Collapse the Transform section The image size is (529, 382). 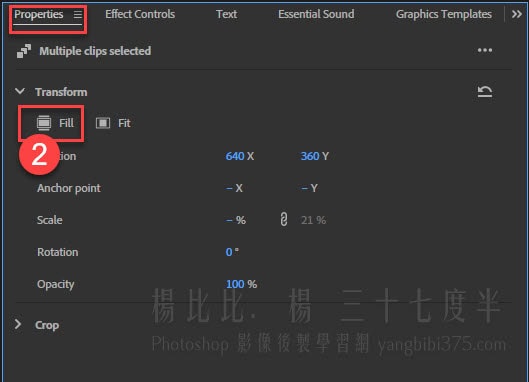click(x=20, y=91)
